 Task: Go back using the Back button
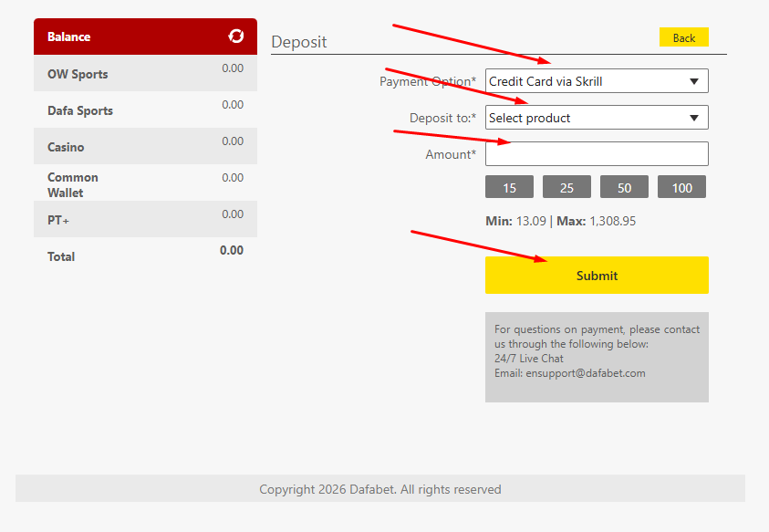pyautogui.click(x=683, y=37)
